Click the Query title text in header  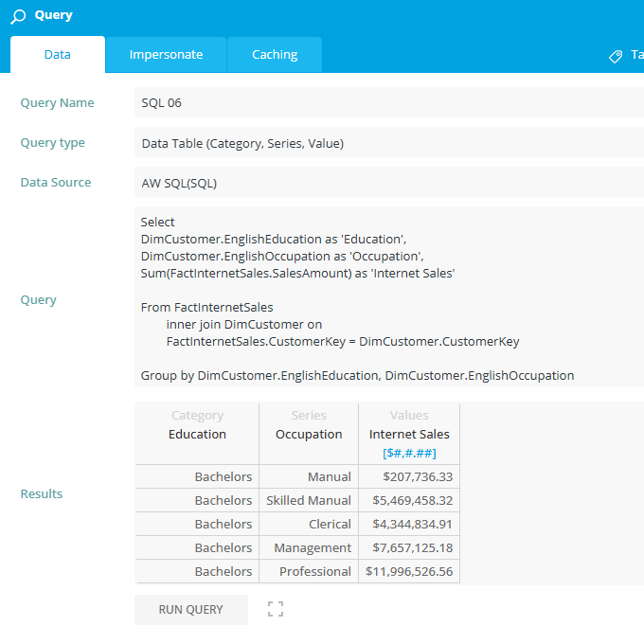click(53, 15)
